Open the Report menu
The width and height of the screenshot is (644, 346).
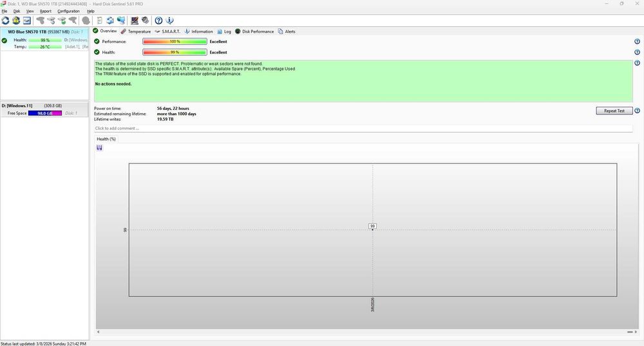point(46,11)
